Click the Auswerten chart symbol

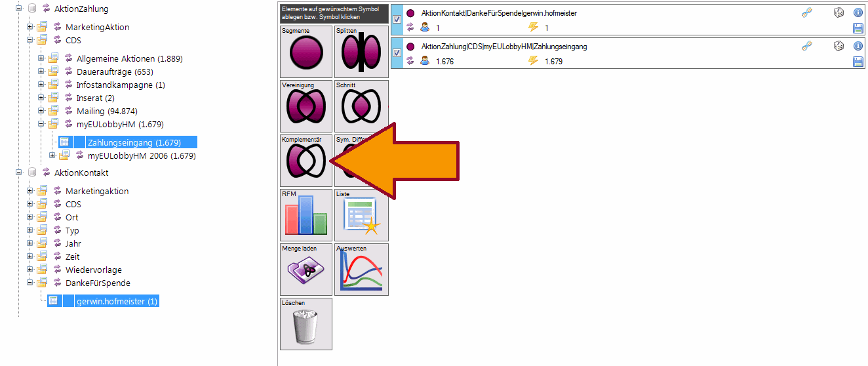(x=361, y=270)
